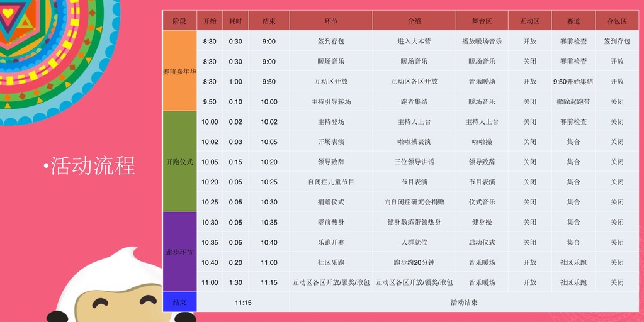Select the 互动区开放 cell

(x=331, y=81)
